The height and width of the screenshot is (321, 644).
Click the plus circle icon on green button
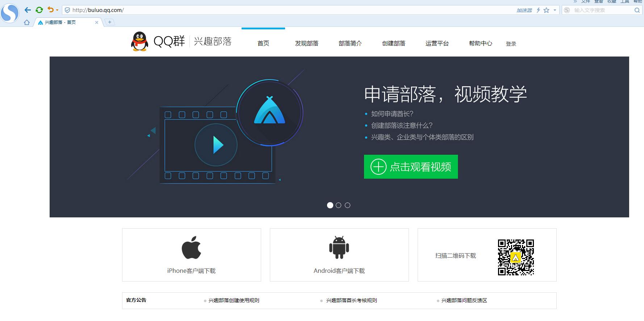click(x=379, y=167)
